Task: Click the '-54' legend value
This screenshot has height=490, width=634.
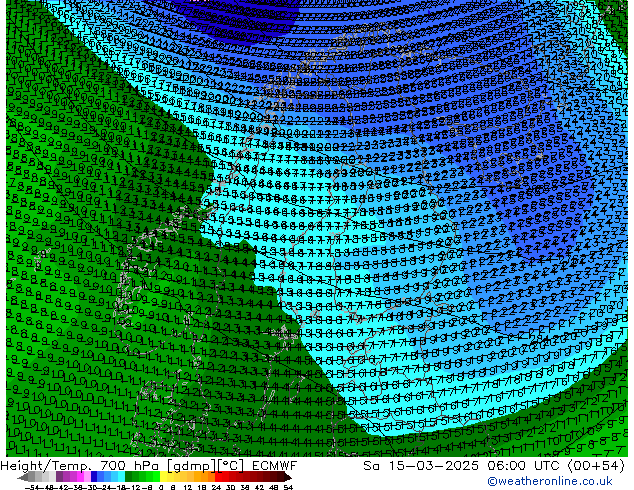Action: click(32, 487)
